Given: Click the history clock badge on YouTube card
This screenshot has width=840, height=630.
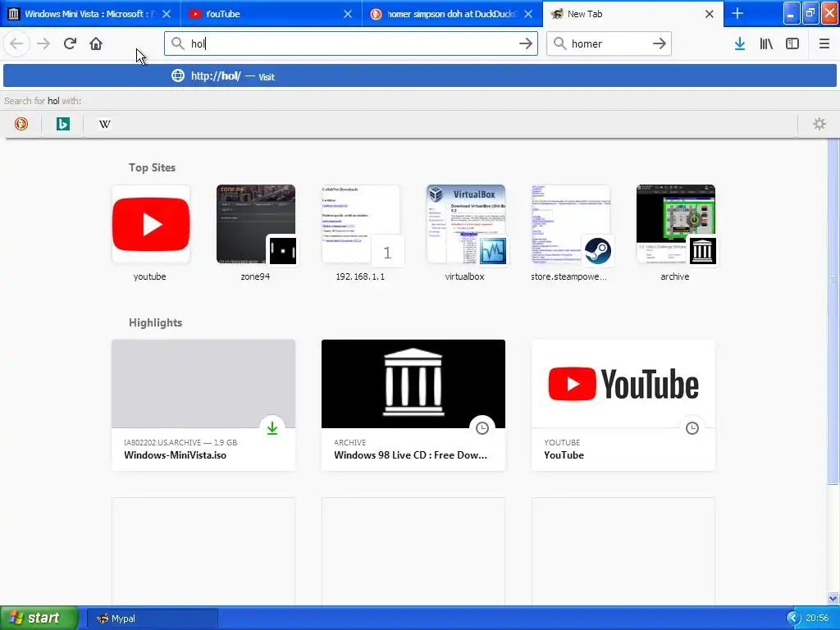Looking at the screenshot, I should tap(692, 428).
